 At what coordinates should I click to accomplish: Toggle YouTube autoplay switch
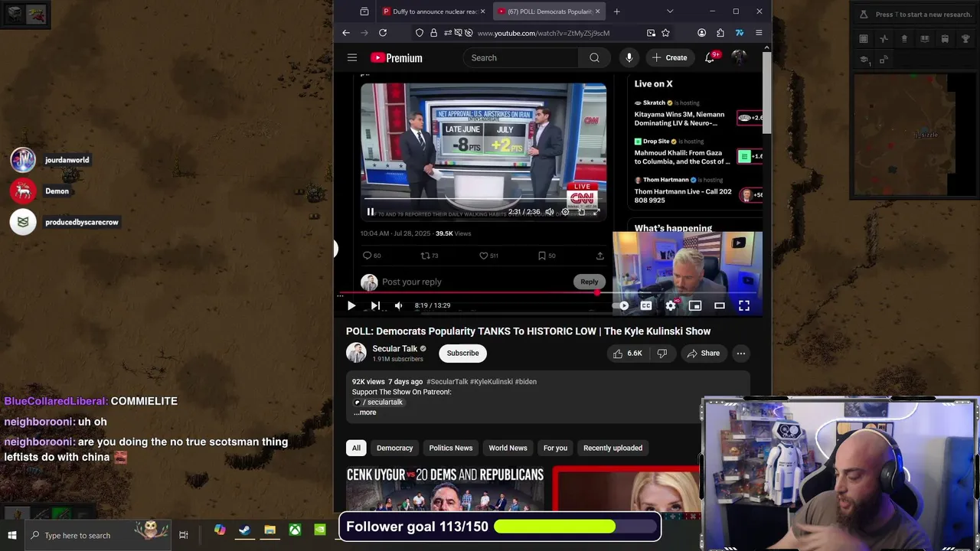[622, 305]
